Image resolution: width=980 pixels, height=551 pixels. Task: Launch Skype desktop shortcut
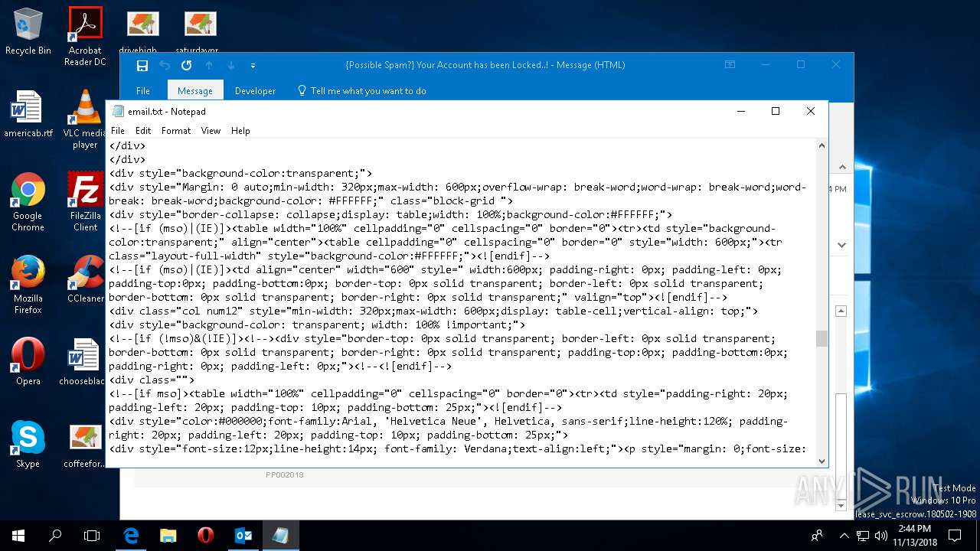pyautogui.click(x=28, y=444)
